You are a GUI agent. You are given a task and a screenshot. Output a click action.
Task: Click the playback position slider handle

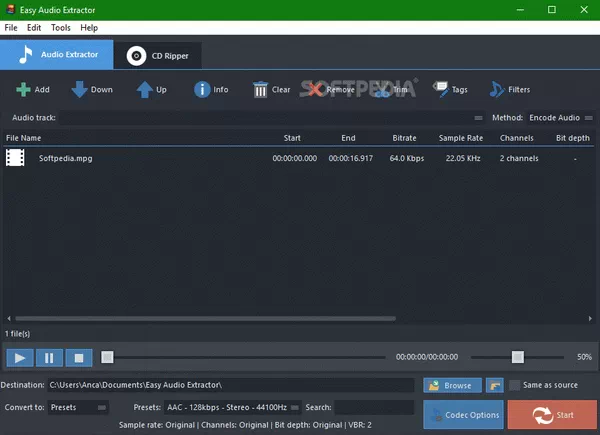[107, 357]
